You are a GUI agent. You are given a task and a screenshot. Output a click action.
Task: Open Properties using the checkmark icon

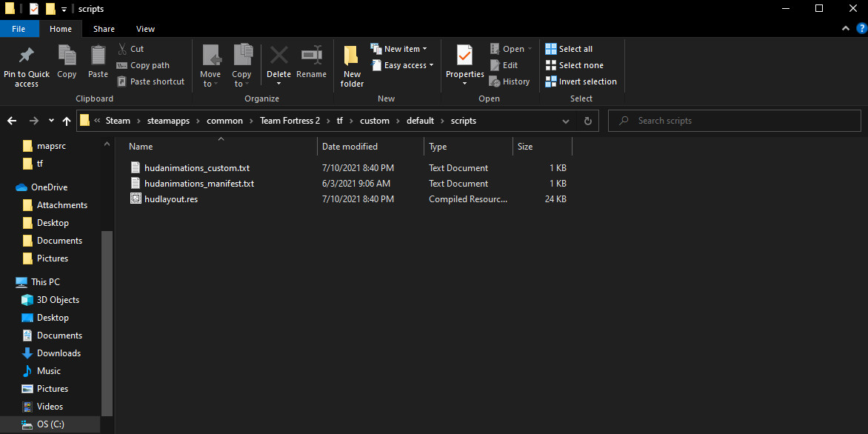click(x=464, y=56)
